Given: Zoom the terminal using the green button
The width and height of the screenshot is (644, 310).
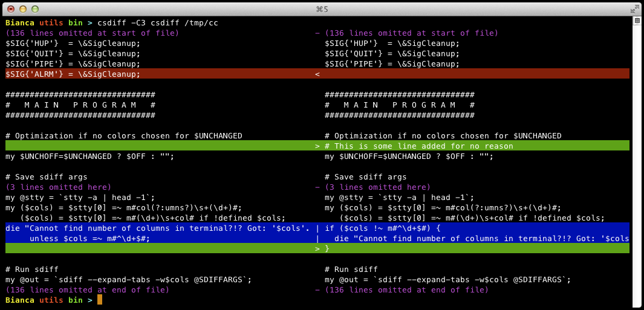Looking at the screenshot, I should 35,9.
